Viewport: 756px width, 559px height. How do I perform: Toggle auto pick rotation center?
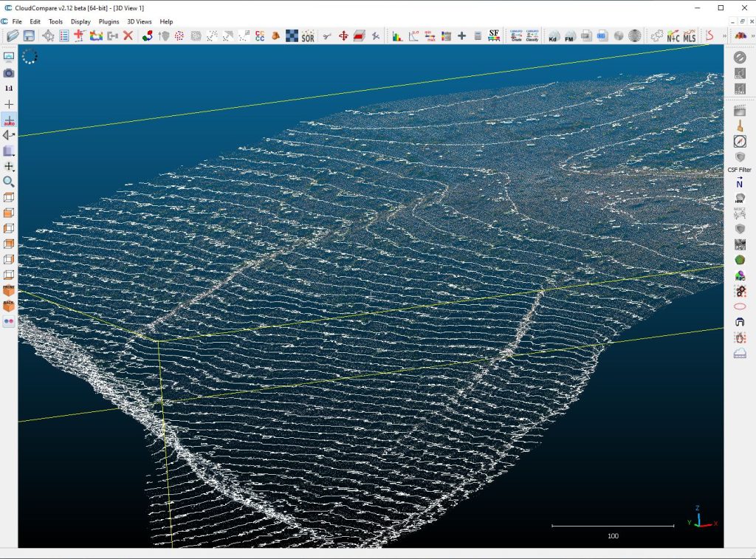pyautogui.click(x=9, y=120)
